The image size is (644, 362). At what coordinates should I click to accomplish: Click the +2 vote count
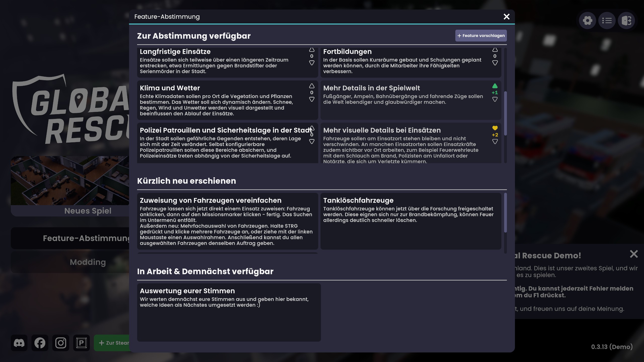[x=495, y=135]
